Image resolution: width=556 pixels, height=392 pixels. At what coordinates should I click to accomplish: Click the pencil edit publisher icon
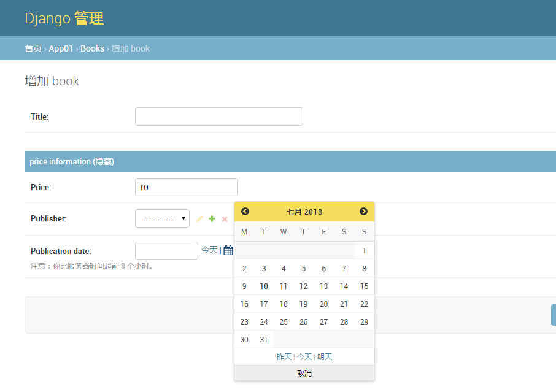(199, 219)
